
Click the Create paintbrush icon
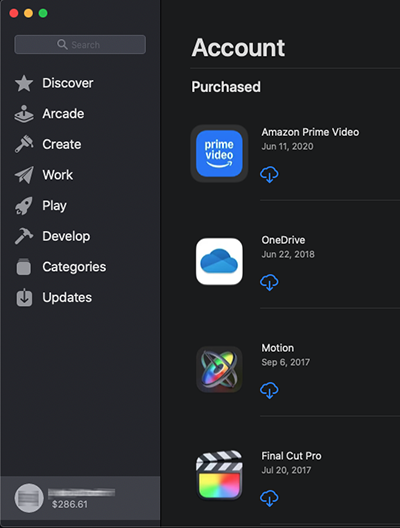(x=24, y=144)
